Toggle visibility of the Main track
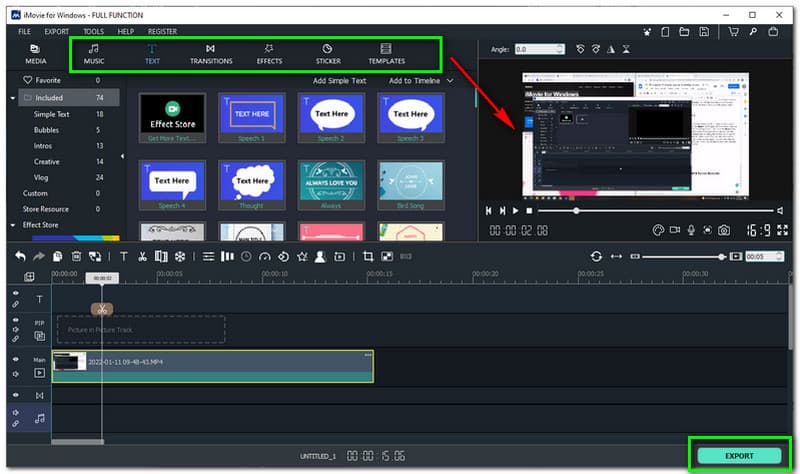Image resolution: width=800 pixels, height=474 pixels. (16, 359)
